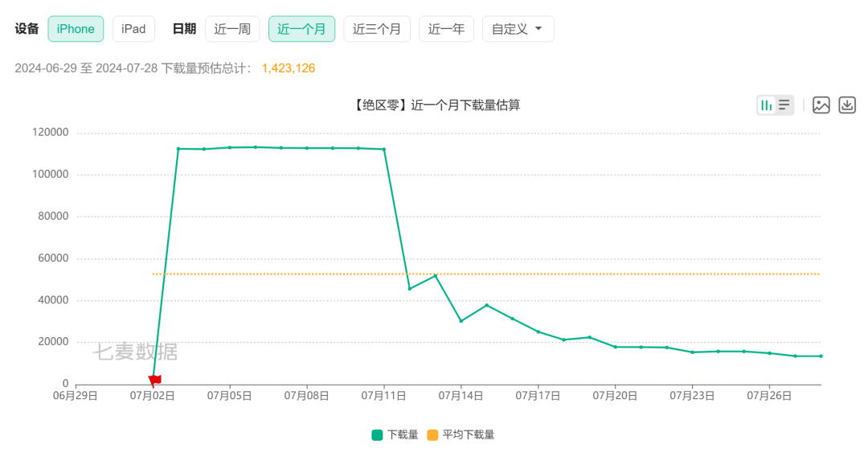Click the download data icon
868x457 pixels.
pos(847,105)
